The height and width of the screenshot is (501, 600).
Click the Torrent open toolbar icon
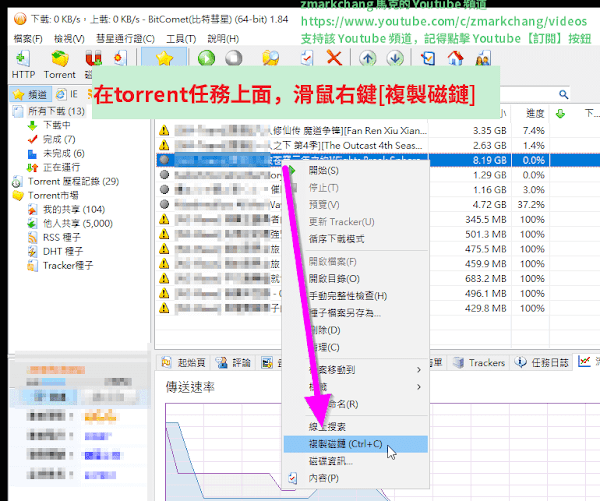[60, 64]
